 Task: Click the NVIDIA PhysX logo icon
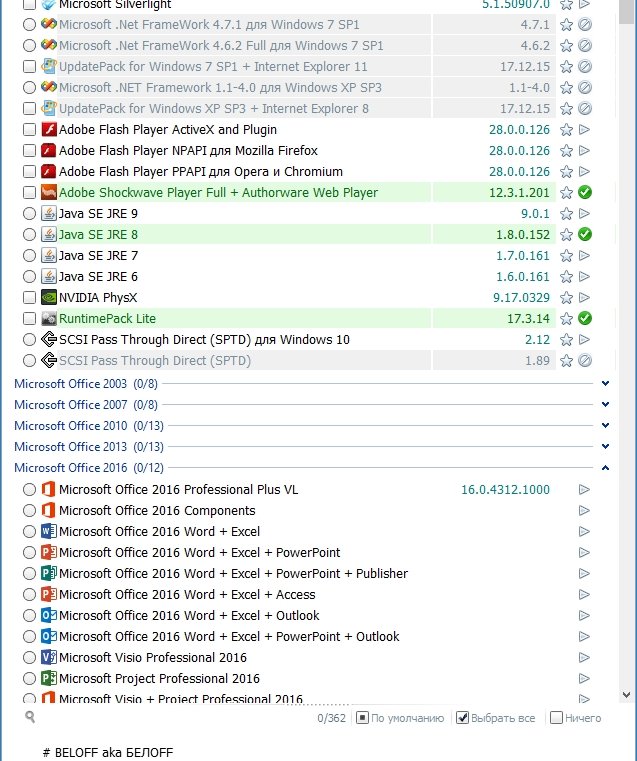click(x=49, y=297)
